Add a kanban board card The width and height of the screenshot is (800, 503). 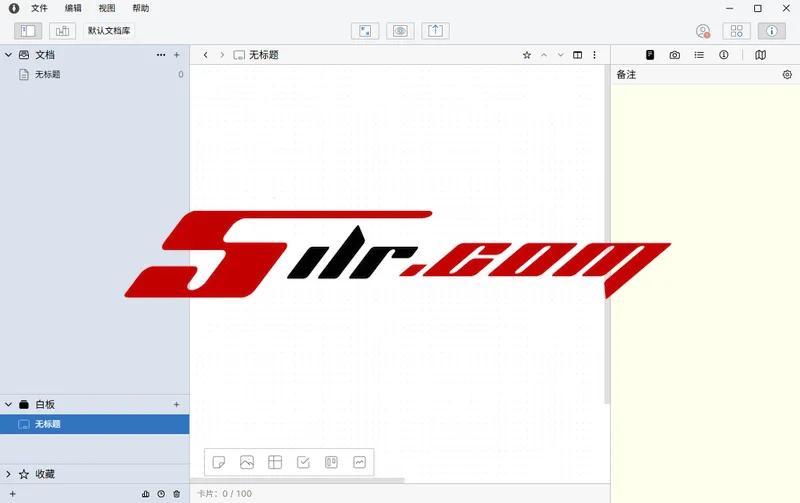click(x=331, y=462)
